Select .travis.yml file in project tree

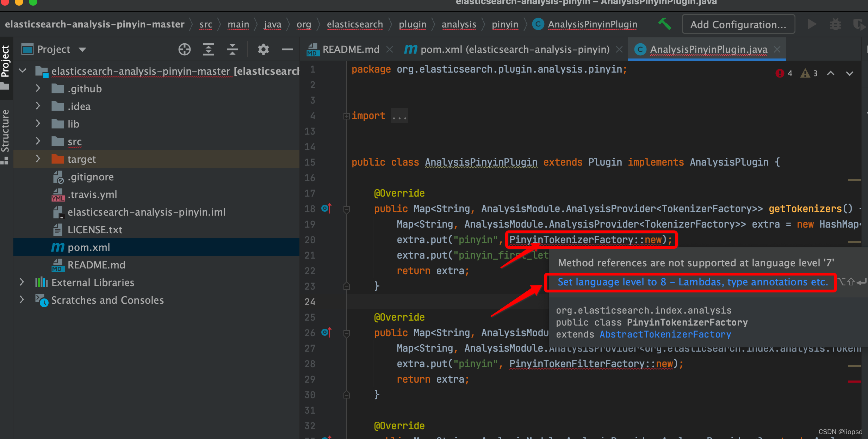156,194
